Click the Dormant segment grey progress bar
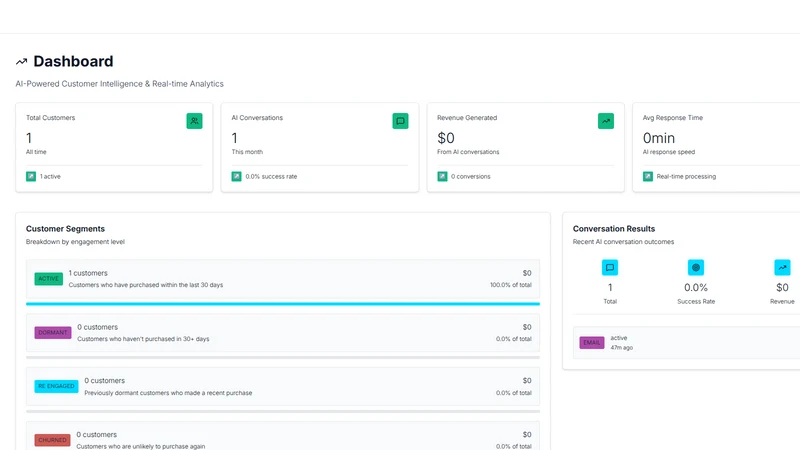This screenshot has height=450, width=800. pos(283,358)
